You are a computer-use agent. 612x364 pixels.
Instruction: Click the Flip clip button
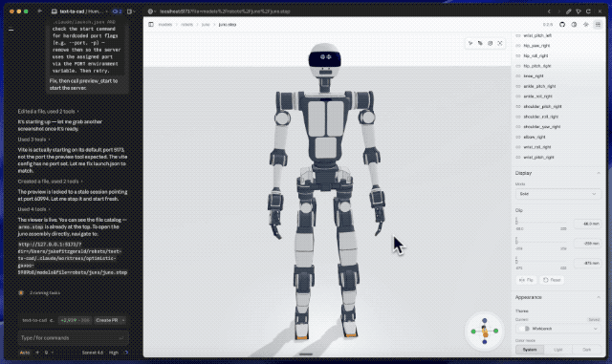pos(526,280)
